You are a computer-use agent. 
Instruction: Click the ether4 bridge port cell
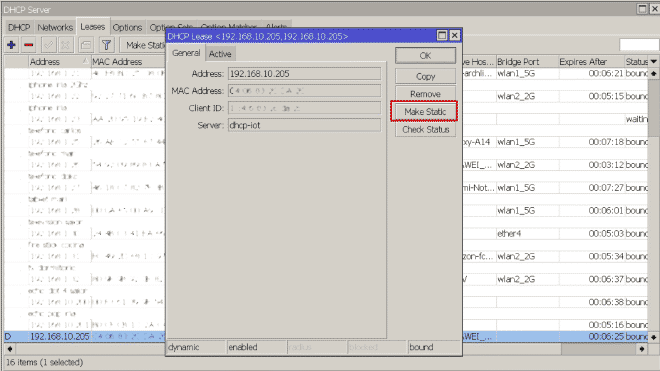click(527, 233)
